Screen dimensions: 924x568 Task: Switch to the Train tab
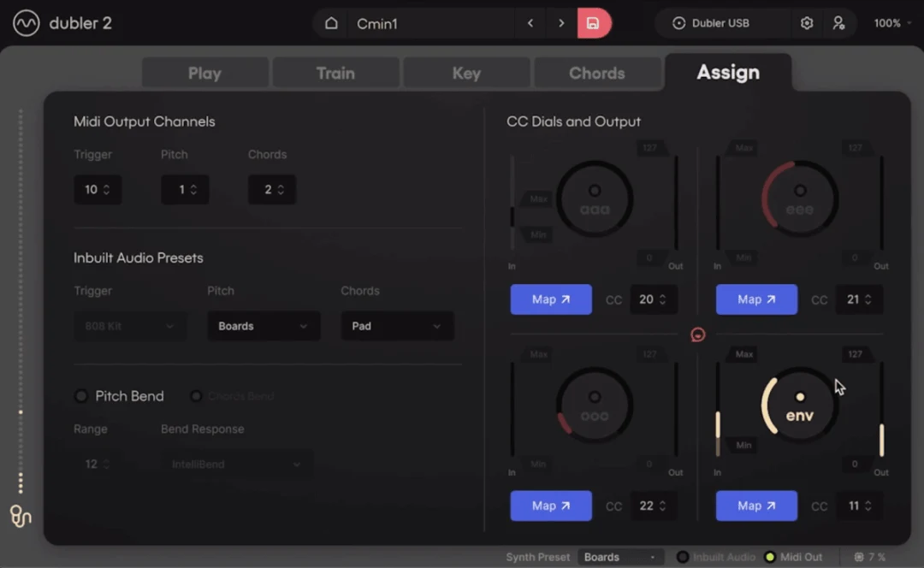(x=336, y=73)
